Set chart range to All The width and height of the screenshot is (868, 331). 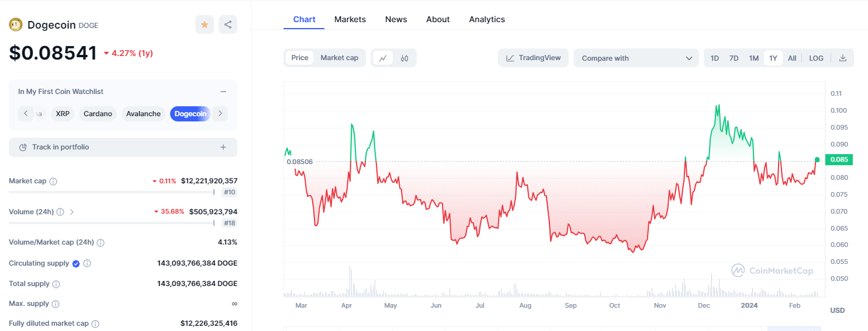[x=792, y=58]
